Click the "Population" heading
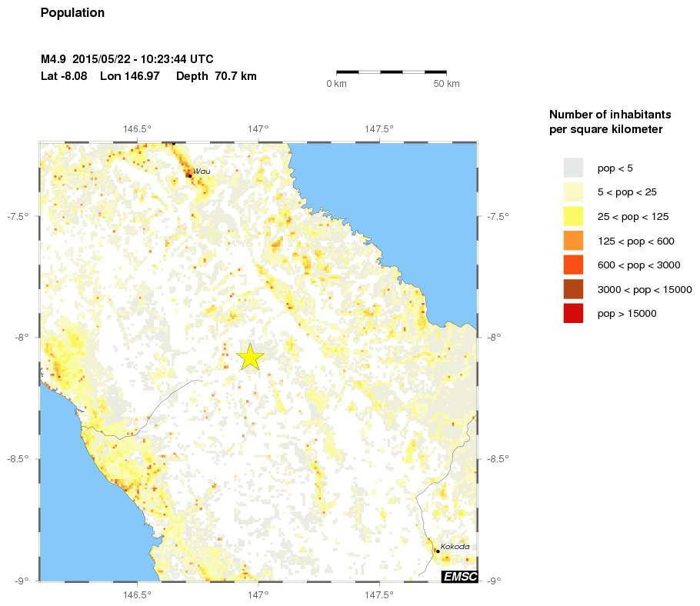The width and height of the screenshot is (700, 606). click(72, 13)
